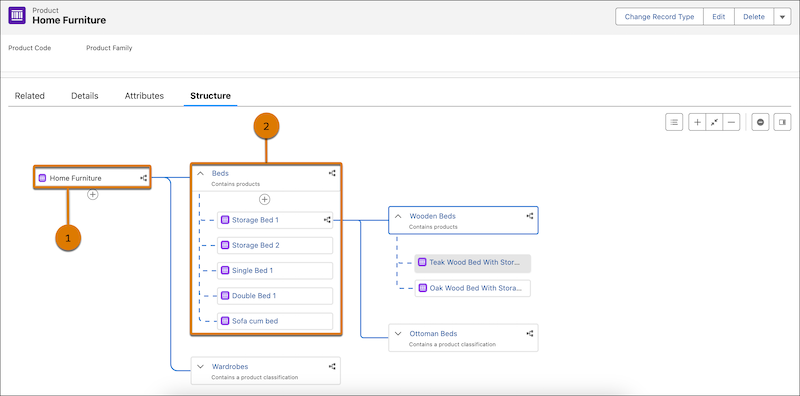Image resolution: width=800 pixels, height=396 pixels.
Task: Select the Structure tab
Action: click(x=210, y=95)
